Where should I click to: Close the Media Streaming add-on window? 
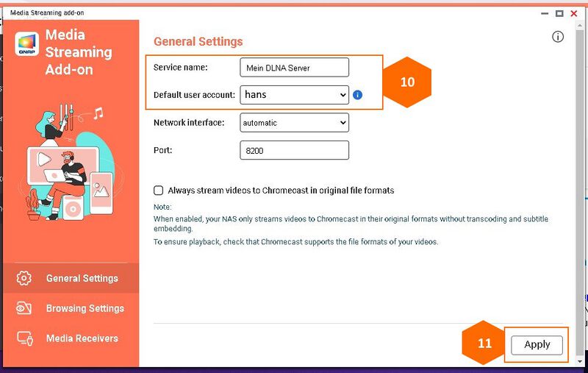click(x=574, y=13)
